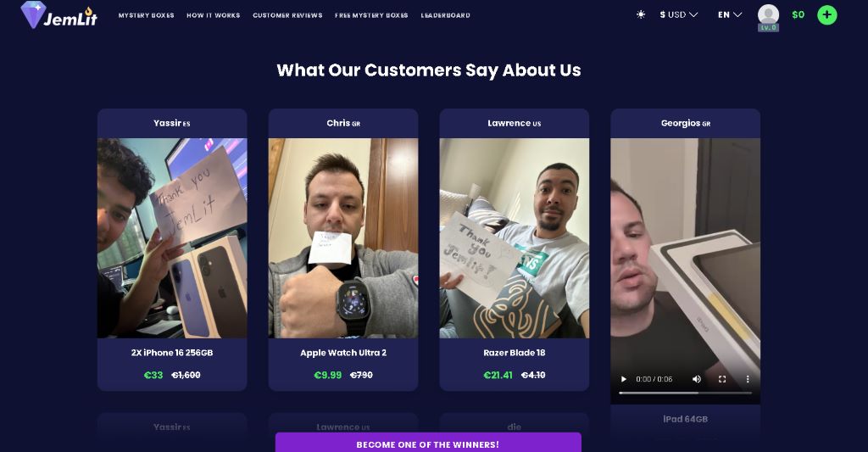View the $0 account balance
The width and height of the screenshot is (868, 452).
(798, 15)
